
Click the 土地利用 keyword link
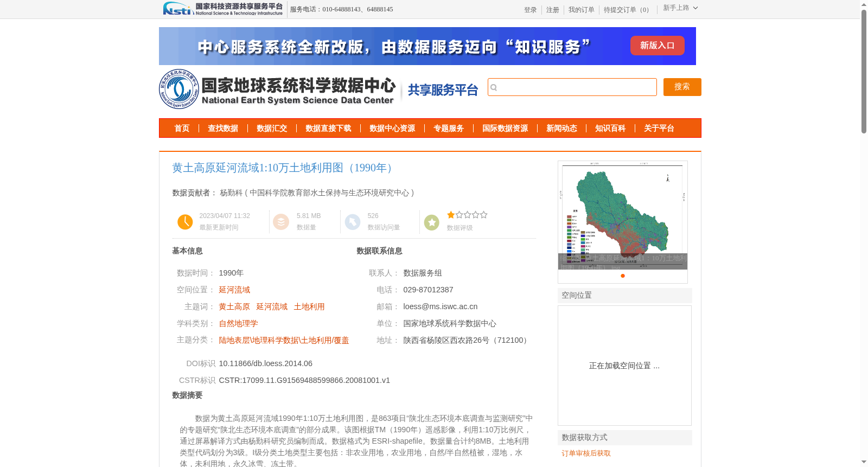coord(309,306)
